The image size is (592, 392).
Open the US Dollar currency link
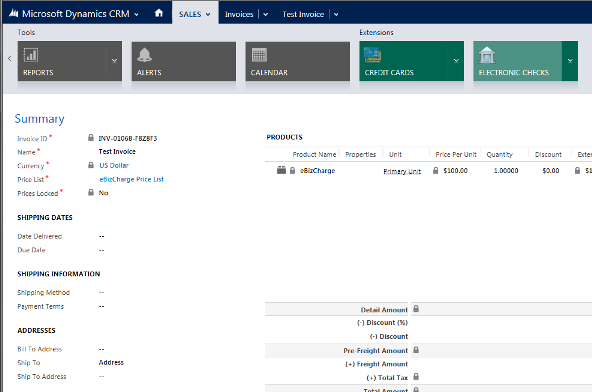(x=114, y=165)
